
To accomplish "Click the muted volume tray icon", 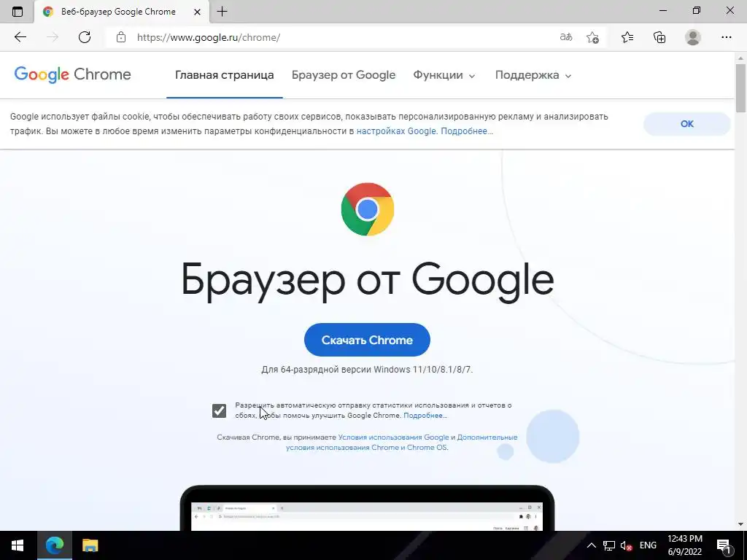I will pyautogui.click(x=626, y=545).
